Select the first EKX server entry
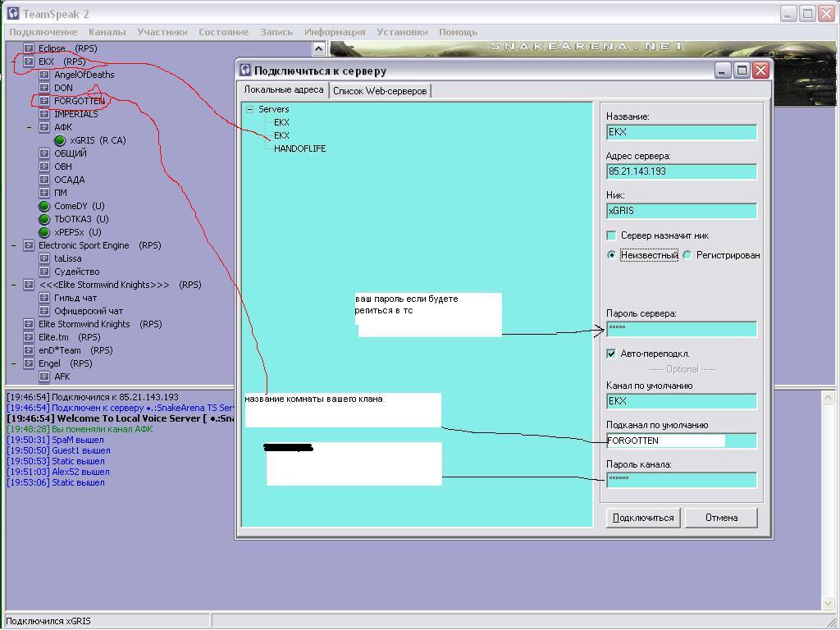The width and height of the screenshot is (840, 630). (281, 122)
